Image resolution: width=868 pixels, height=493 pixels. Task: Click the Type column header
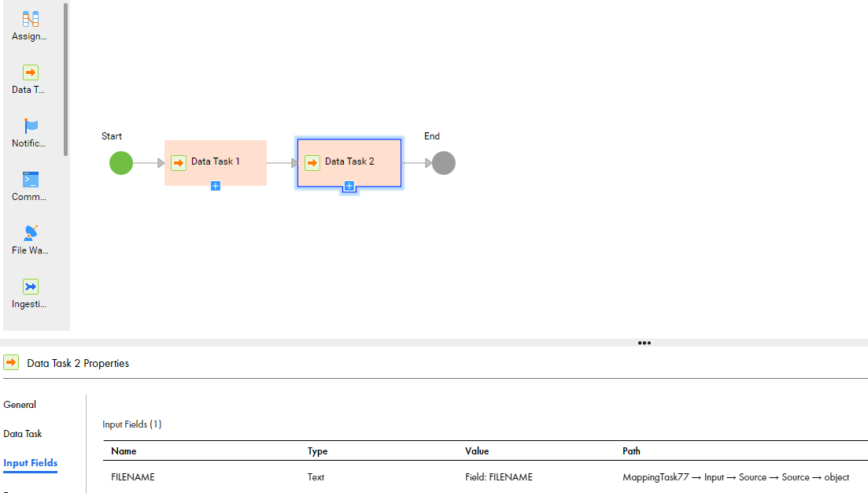pos(318,451)
